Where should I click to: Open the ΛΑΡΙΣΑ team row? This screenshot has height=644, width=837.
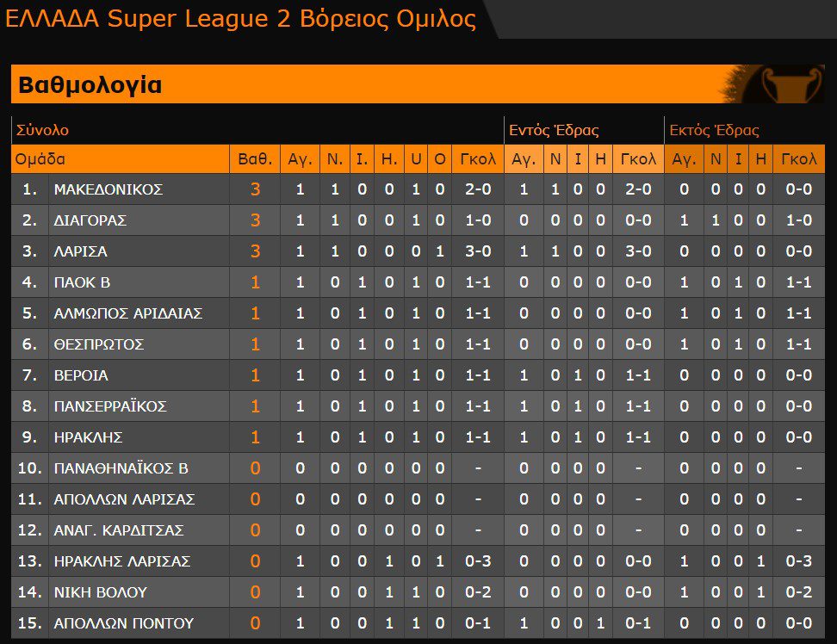click(x=80, y=251)
